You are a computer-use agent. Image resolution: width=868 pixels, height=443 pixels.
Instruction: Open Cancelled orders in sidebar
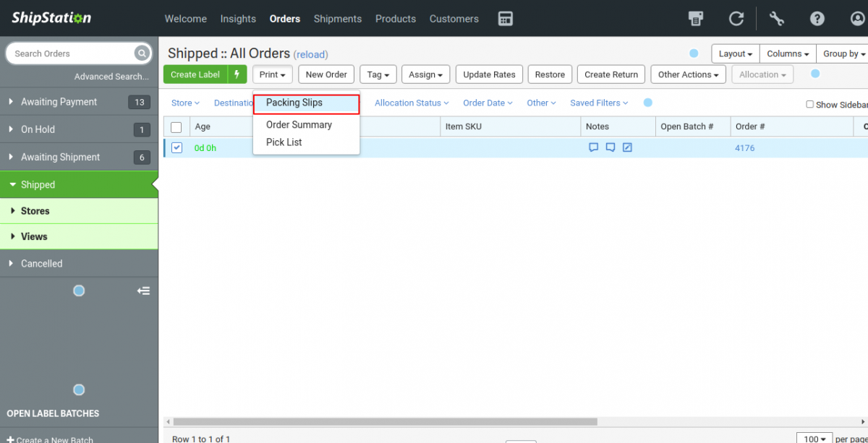click(79, 264)
